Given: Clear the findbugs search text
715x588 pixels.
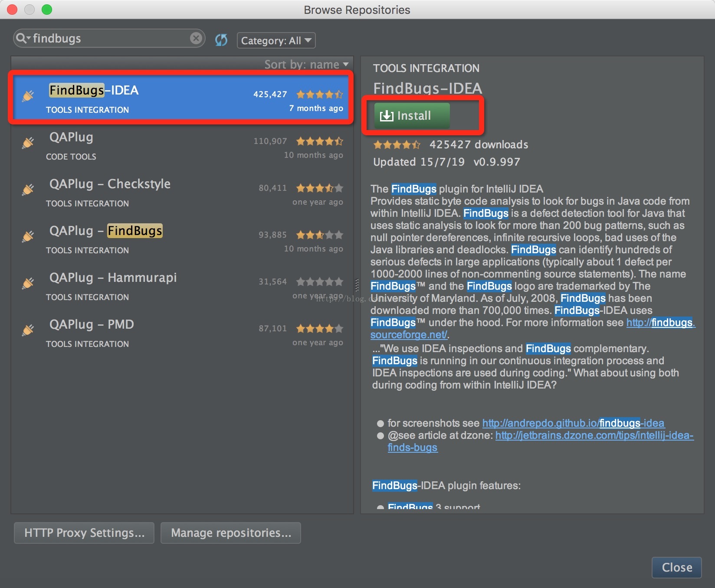Looking at the screenshot, I should pos(196,39).
